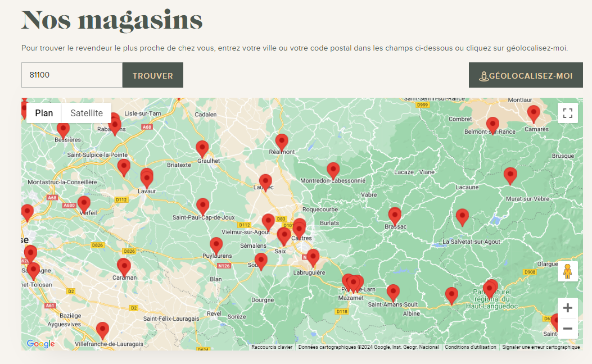592x364 pixels.
Task: Switch to Satellite map view
Action: (87, 113)
